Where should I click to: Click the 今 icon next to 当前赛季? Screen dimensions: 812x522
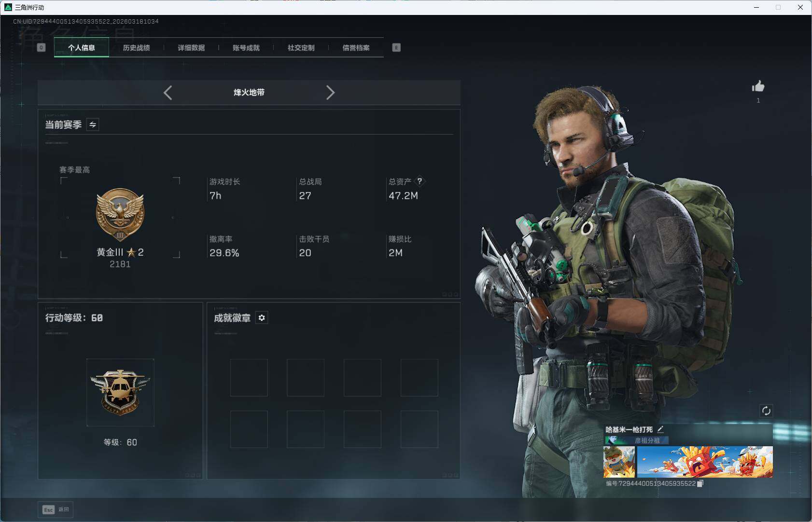[x=92, y=124]
